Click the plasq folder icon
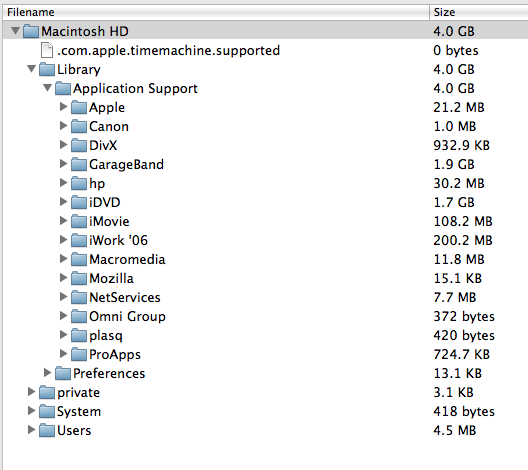Image resolution: width=528 pixels, height=470 pixels. [x=79, y=335]
